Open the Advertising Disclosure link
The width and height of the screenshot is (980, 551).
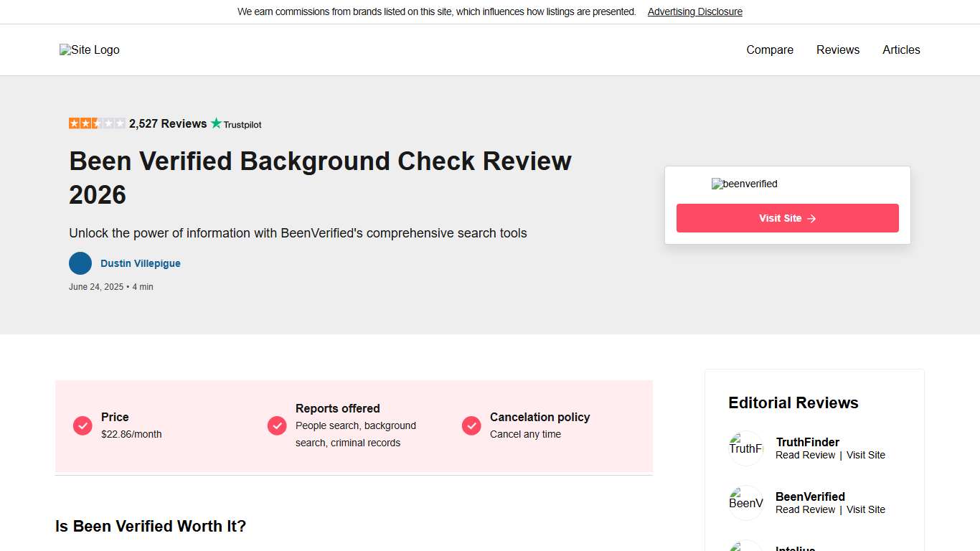point(694,11)
